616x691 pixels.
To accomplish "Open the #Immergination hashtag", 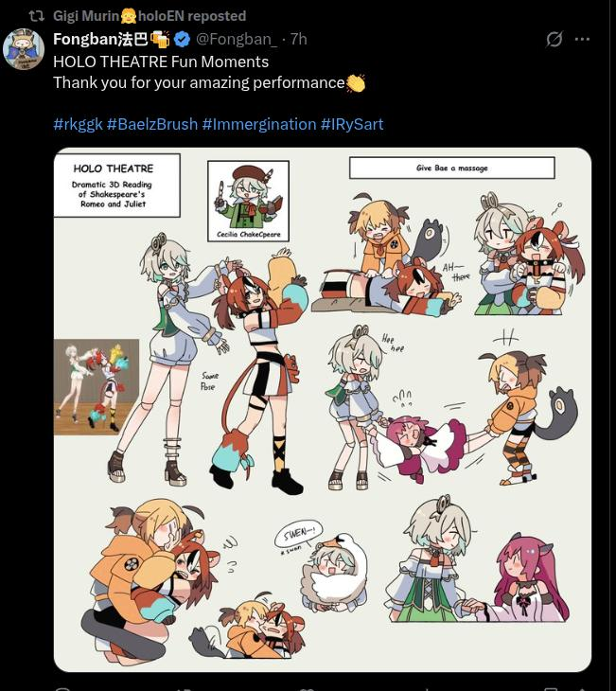I will click(259, 124).
